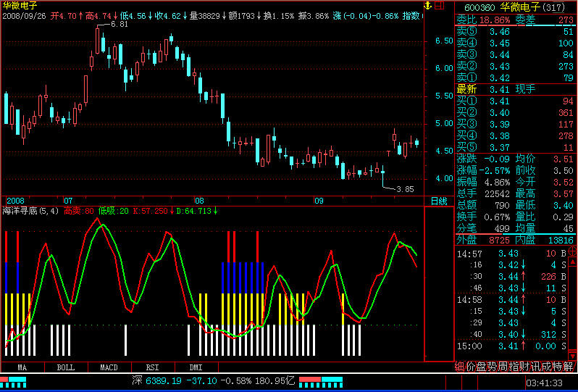Select the 成 tab in the side panel
Viewport: 578px width, 392px height.
pos(547,367)
